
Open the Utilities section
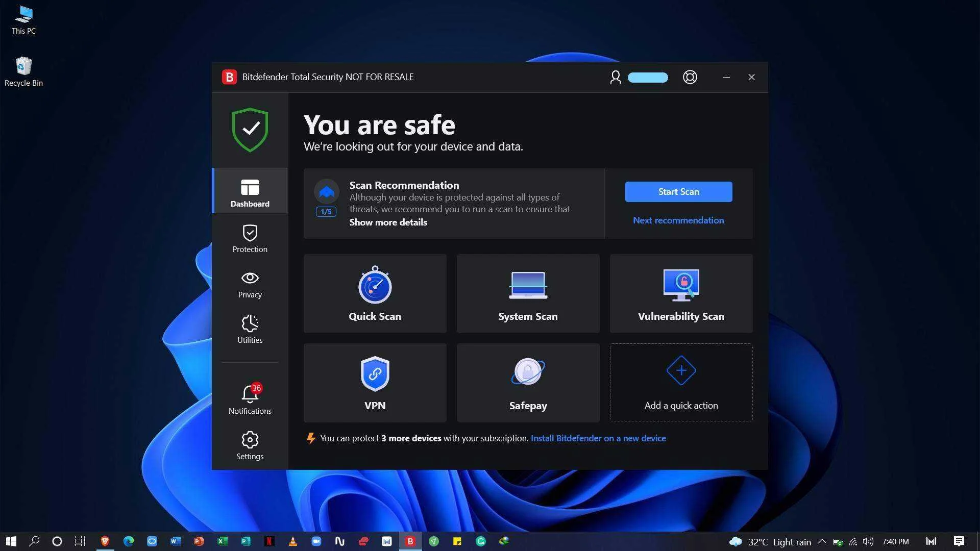pyautogui.click(x=250, y=330)
